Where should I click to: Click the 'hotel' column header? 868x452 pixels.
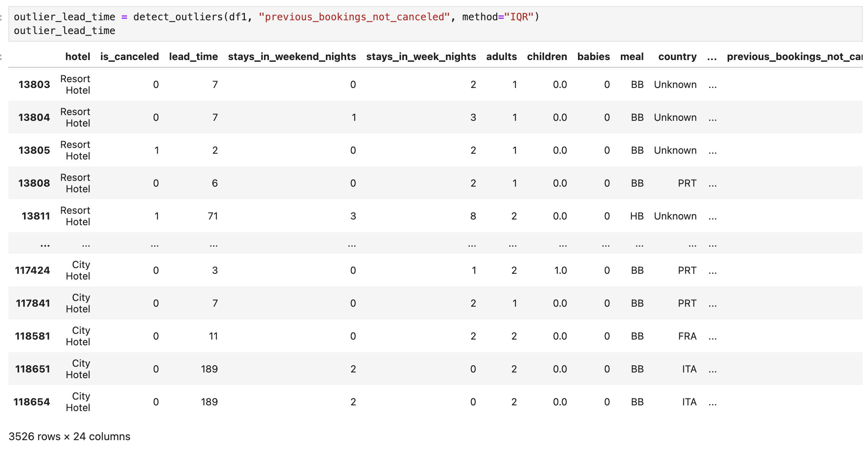[x=78, y=57]
